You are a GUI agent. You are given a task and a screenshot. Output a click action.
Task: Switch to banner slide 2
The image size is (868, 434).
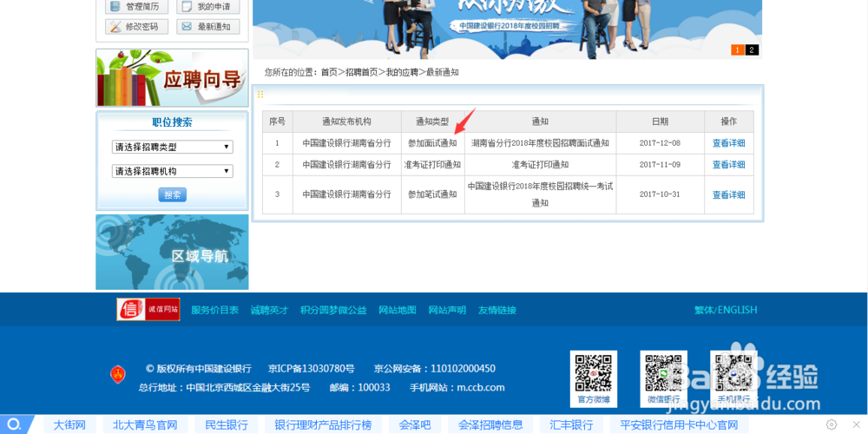pyautogui.click(x=752, y=49)
